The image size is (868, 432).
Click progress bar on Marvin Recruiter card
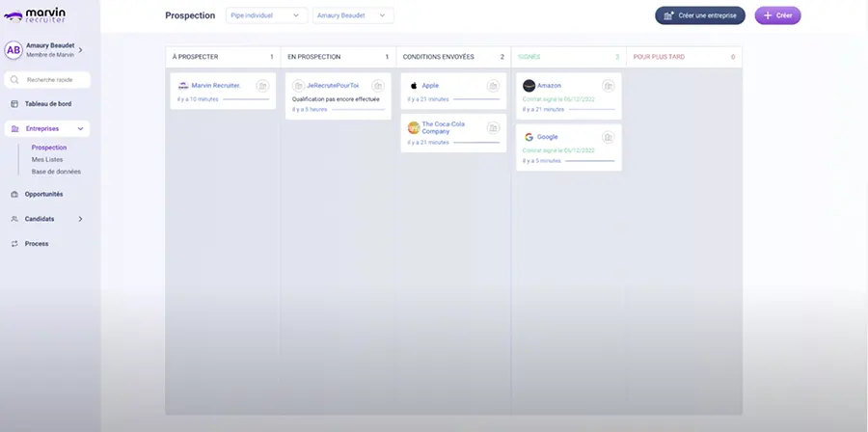246,99
